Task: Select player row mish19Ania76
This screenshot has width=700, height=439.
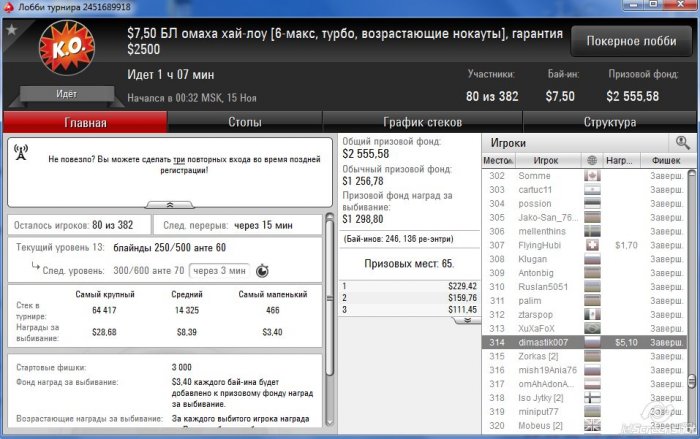Action: (583, 370)
